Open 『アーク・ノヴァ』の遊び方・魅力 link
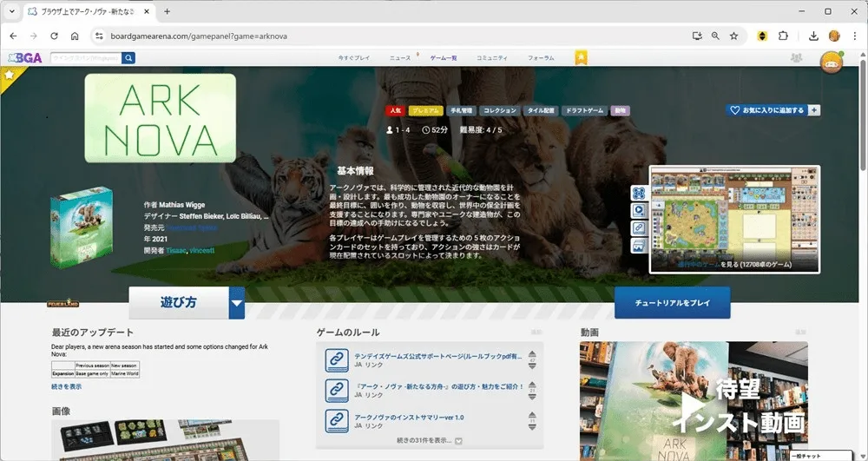Screen dimensions: 868x461 coord(438,386)
